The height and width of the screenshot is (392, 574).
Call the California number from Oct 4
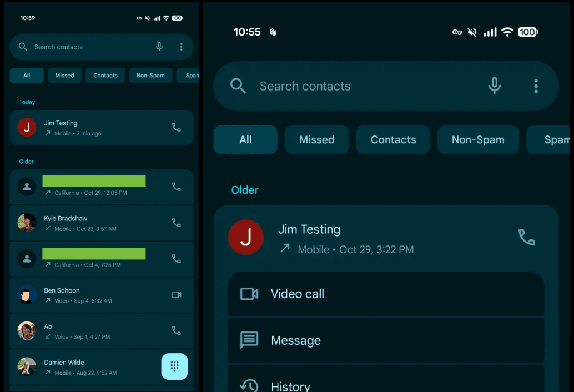[x=176, y=259]
